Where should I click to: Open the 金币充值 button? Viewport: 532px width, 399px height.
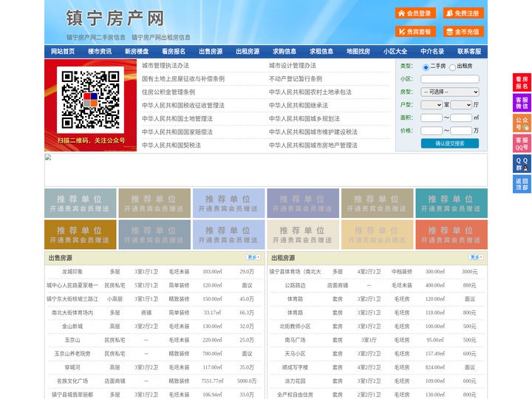tap(463, 32)
